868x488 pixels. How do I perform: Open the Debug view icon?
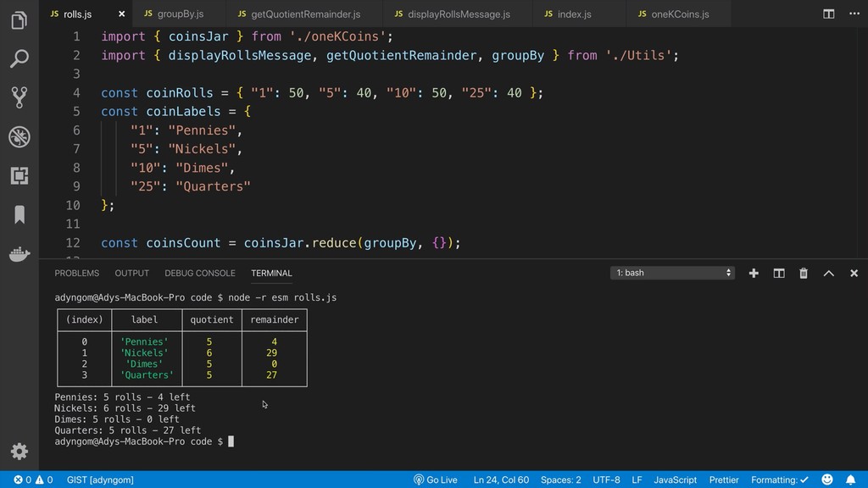pos(19,136)
